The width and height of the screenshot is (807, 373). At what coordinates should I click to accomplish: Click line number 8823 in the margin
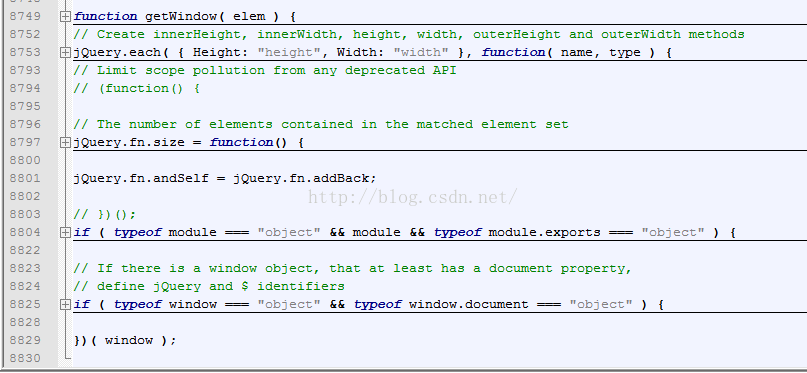[x=25, y=269]
